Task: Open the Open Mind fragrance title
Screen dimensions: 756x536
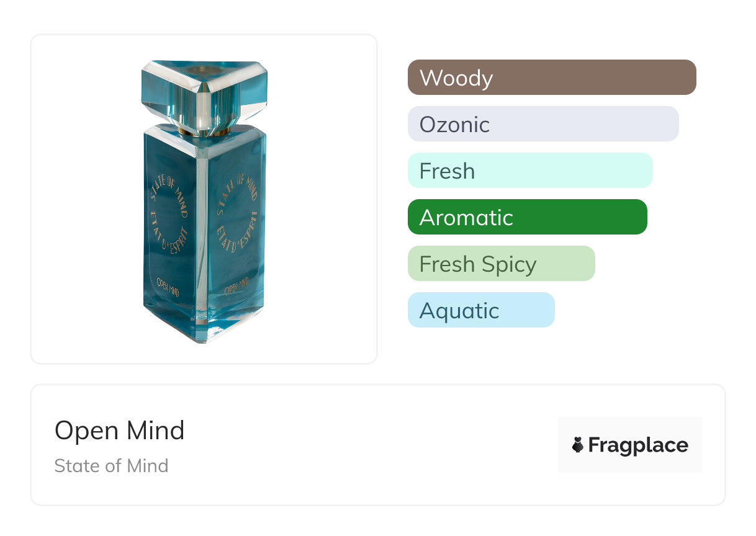Action: coord(120,431)
